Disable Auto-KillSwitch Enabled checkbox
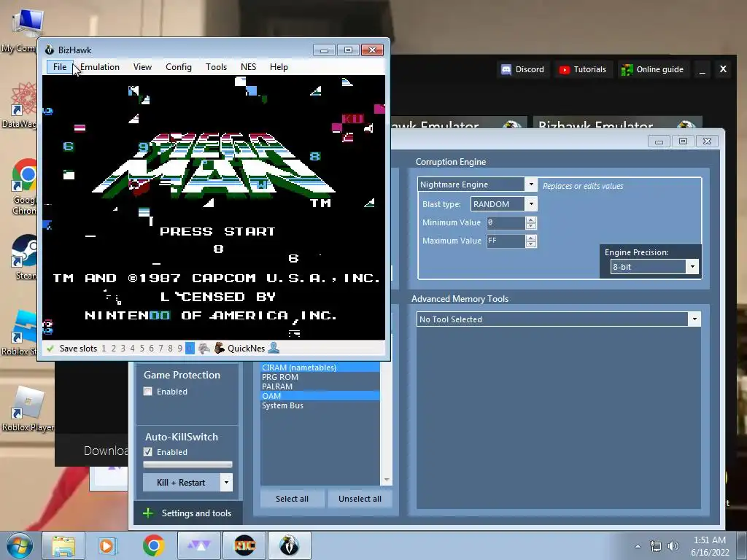Image resolution: width=747 pixels, height=560 pixels. tap(147, 452)
